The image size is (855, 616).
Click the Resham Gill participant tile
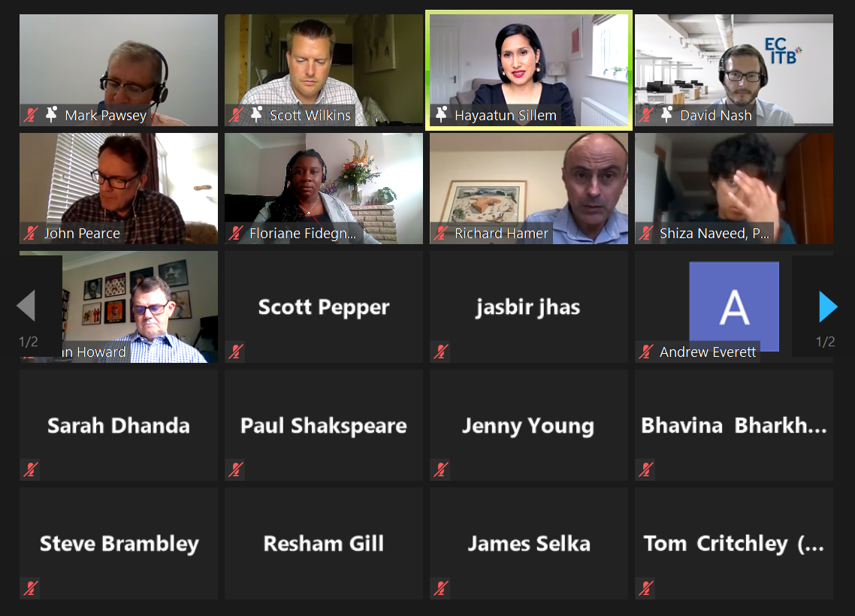point(324,543)
